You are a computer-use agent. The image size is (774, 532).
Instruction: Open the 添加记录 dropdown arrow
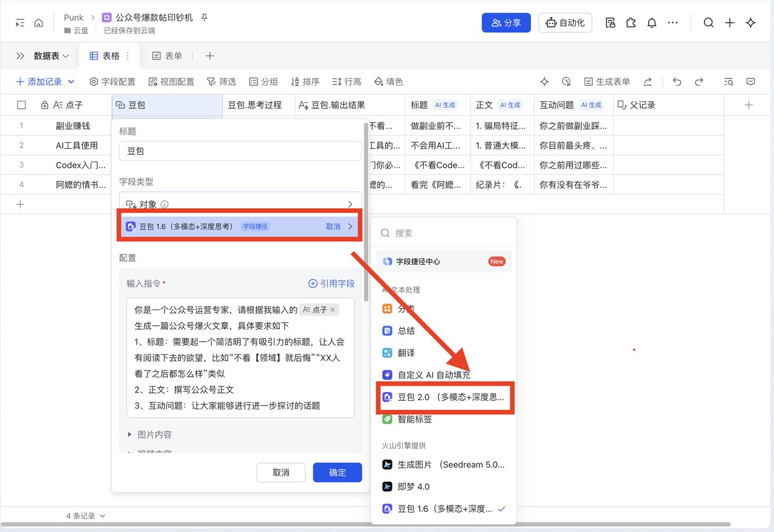point(71,82)
